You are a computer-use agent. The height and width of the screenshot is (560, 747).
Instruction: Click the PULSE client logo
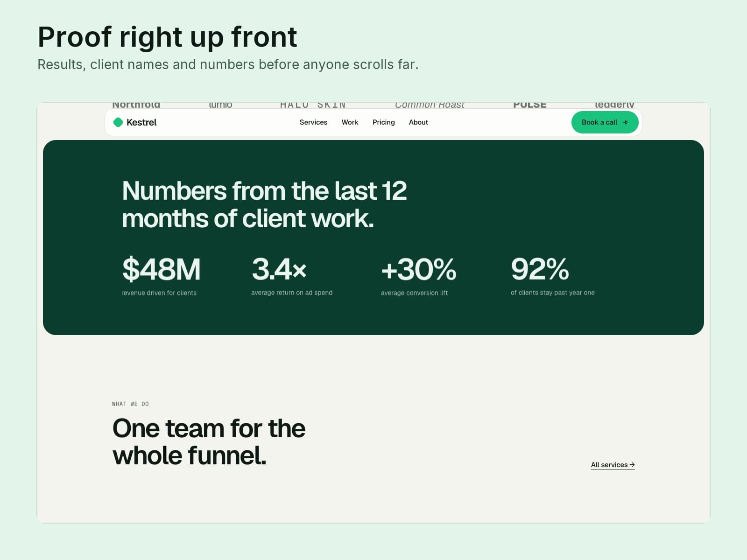click(x=529, y=105)
